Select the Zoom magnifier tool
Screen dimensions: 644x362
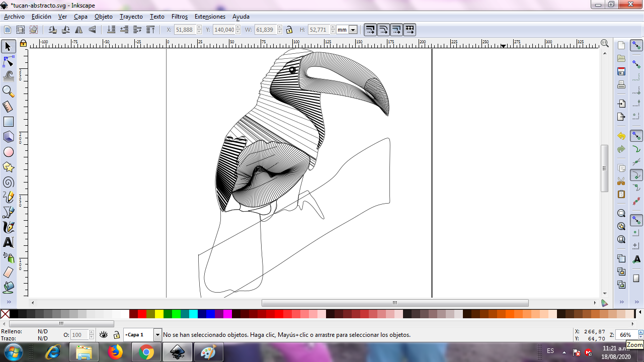pyautogui.click(x=8, y=92)
